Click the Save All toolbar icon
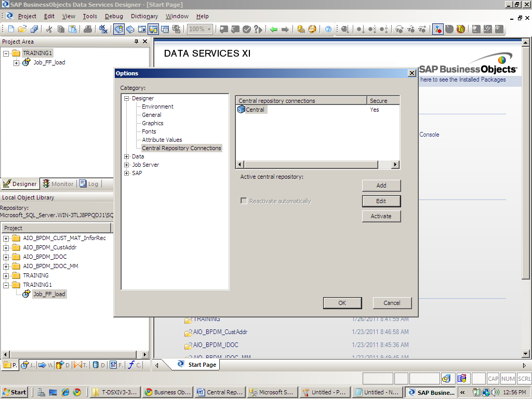 pos(34,29)
